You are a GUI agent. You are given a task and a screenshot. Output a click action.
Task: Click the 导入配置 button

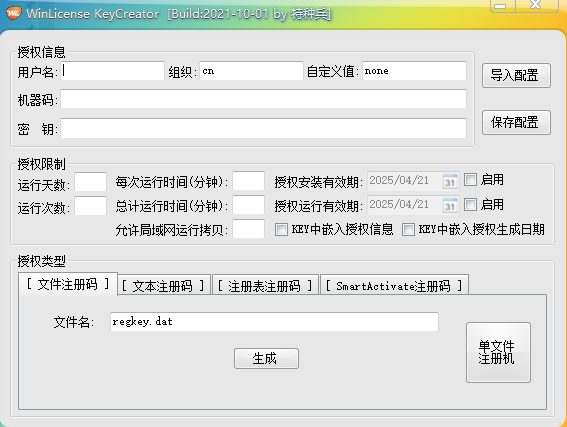coord(516,76)
